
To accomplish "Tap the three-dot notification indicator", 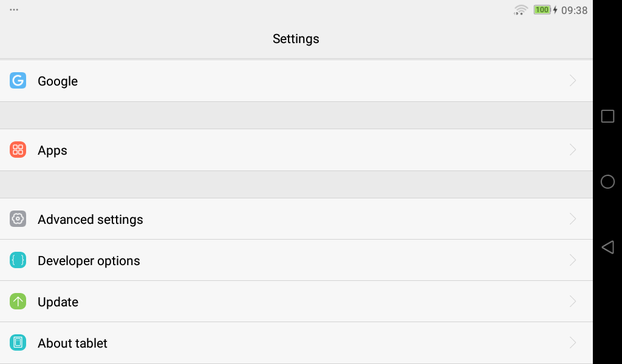I will [14, 10].
